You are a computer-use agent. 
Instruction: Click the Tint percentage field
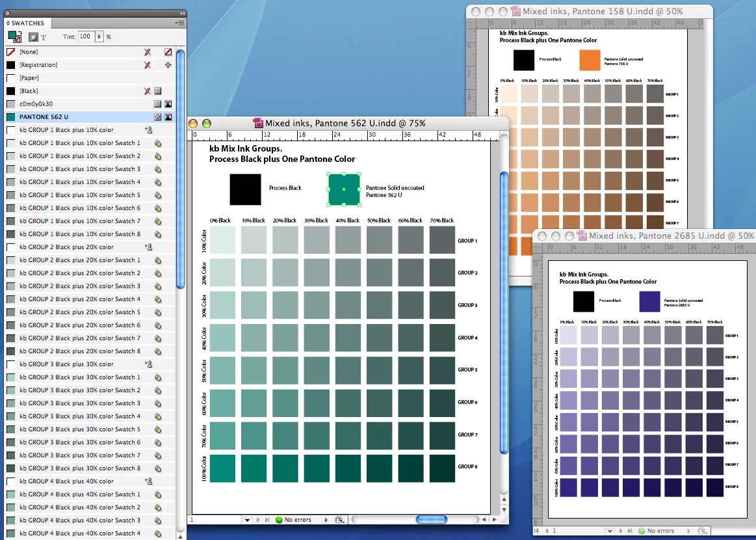point(85,36)
